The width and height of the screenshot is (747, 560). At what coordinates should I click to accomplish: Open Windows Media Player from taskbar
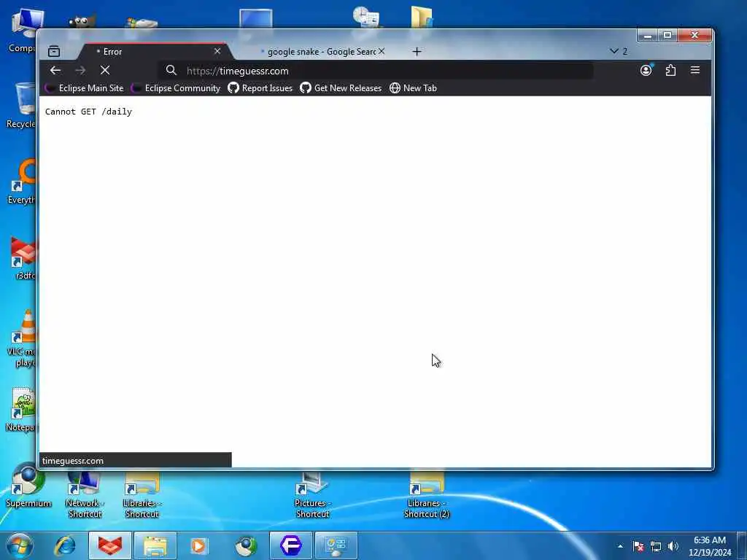coord(198,545)
